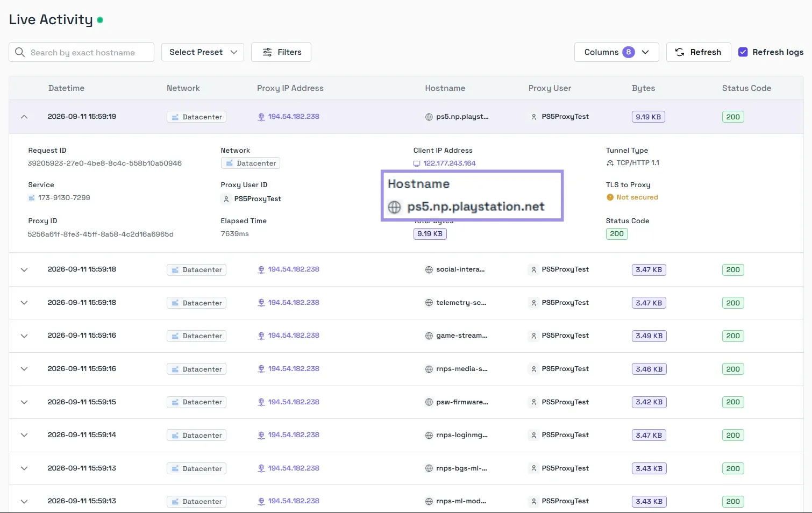Click the globe icon beside game-stream...

[x=429, y=336]
